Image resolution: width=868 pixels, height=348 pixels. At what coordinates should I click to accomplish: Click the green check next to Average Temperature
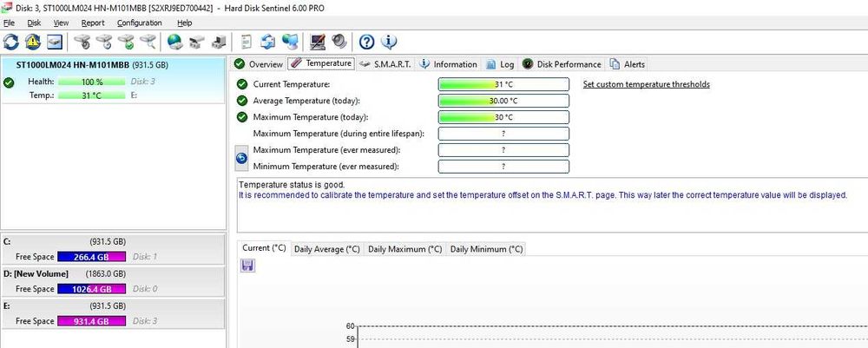[x=242, y=101]
